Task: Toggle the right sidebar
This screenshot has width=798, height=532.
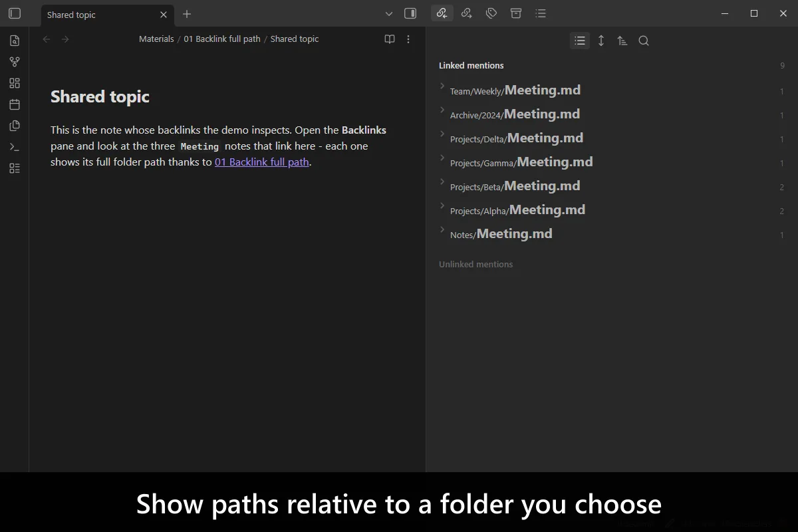Action: [x=410, y=13]
